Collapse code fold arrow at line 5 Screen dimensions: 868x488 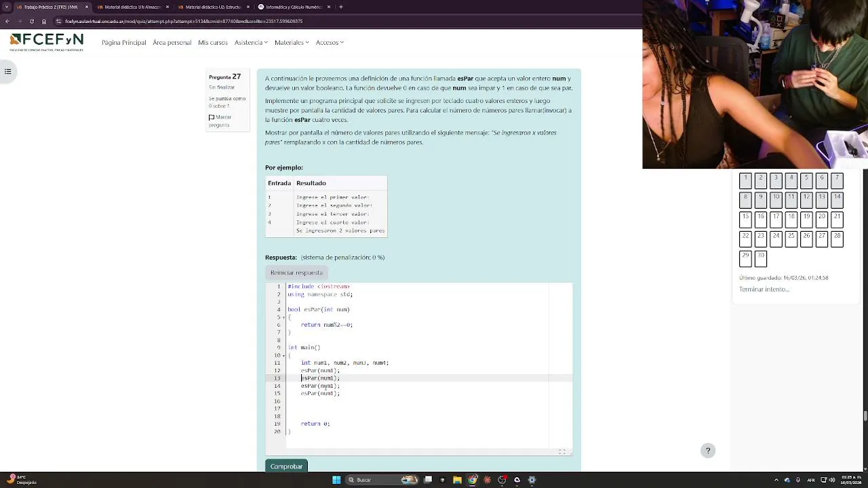tap(283, 317)
